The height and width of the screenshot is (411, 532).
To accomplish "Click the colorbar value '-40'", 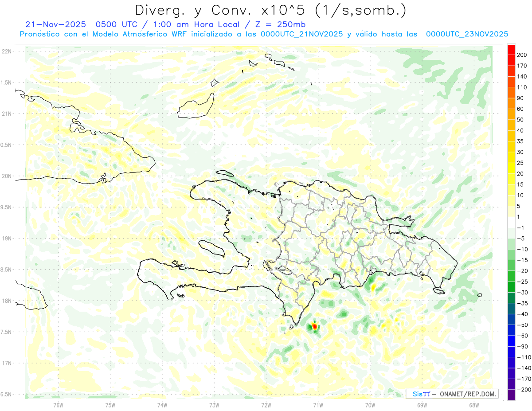I will point(522,314).
